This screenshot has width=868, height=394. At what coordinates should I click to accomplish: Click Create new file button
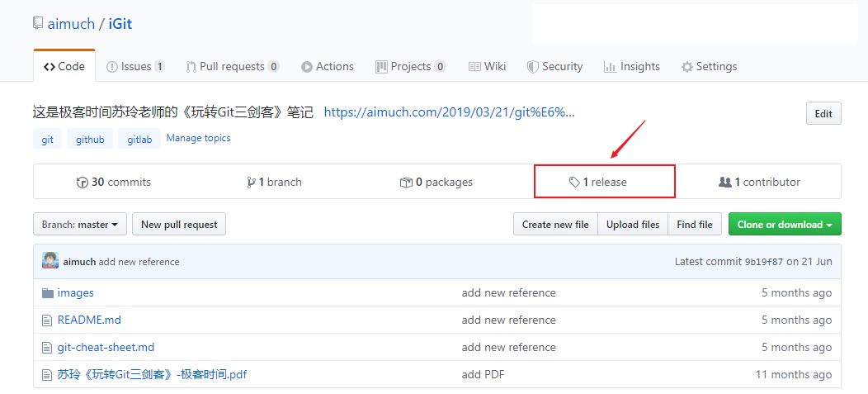point(555,225)
